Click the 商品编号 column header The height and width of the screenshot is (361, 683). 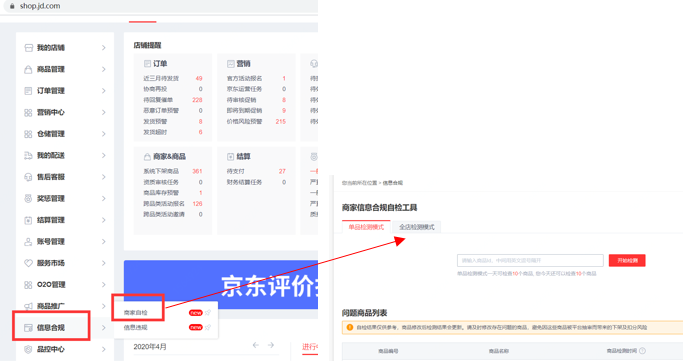tap(388, 351)
